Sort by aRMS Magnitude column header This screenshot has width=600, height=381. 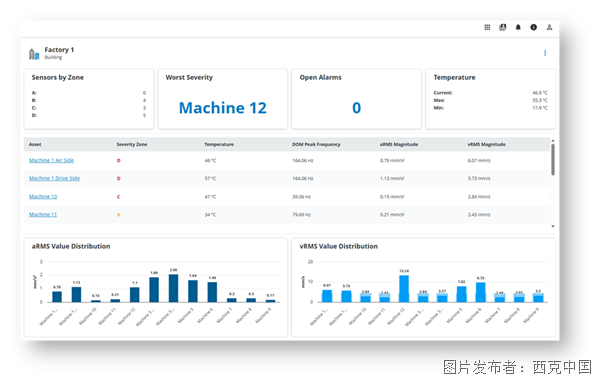coord(399,144)
